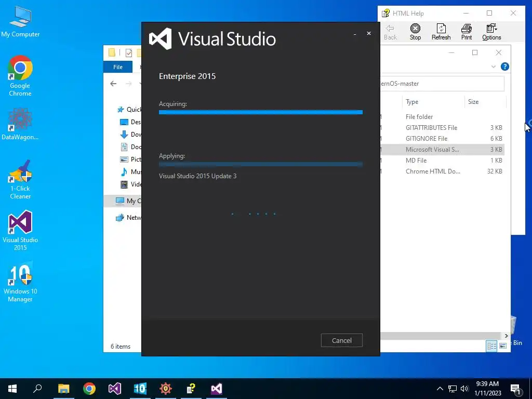Go back in File Explorer navigation
The image size is (532, 399).
click(x=113, y=84)
